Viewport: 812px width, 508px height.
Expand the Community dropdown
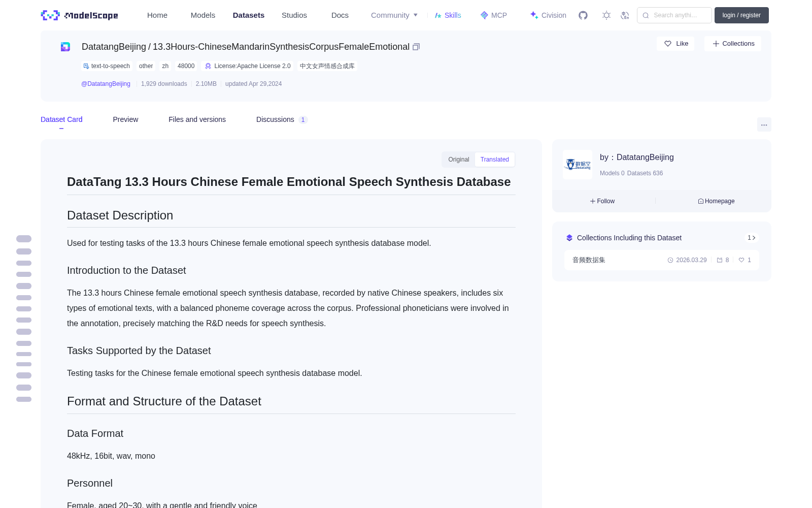[x=394, y=15]
